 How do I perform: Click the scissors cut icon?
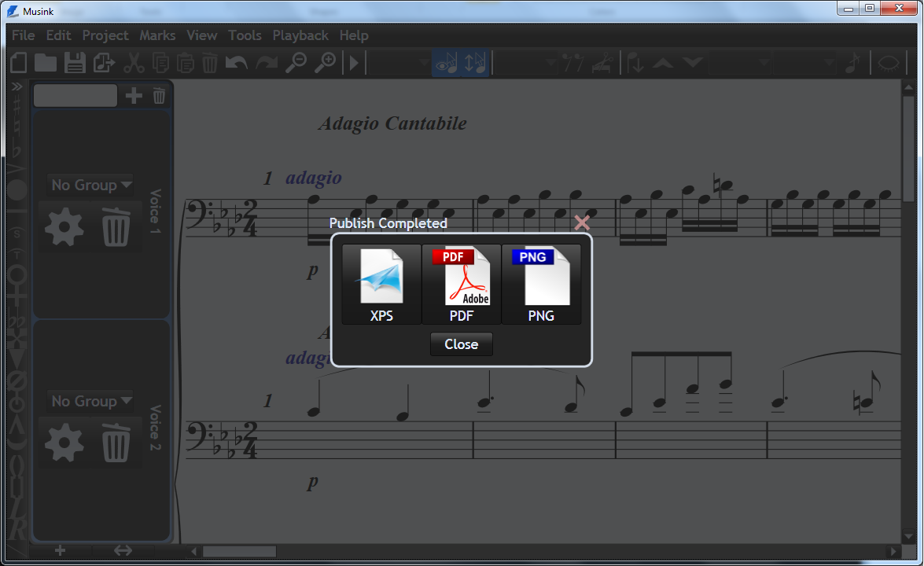134,62
